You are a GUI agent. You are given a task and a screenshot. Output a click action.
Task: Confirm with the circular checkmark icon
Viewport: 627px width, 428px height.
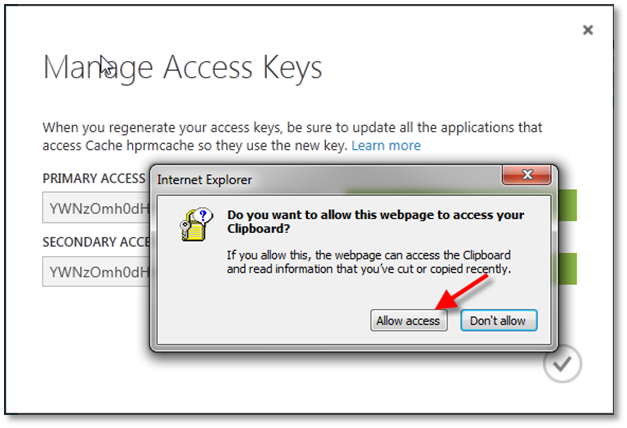(x=562, y=365)
